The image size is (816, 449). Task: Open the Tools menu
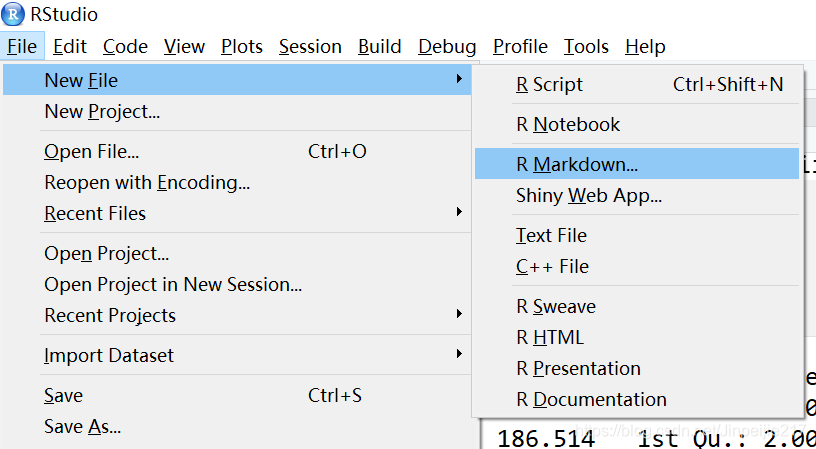[586, 46]
